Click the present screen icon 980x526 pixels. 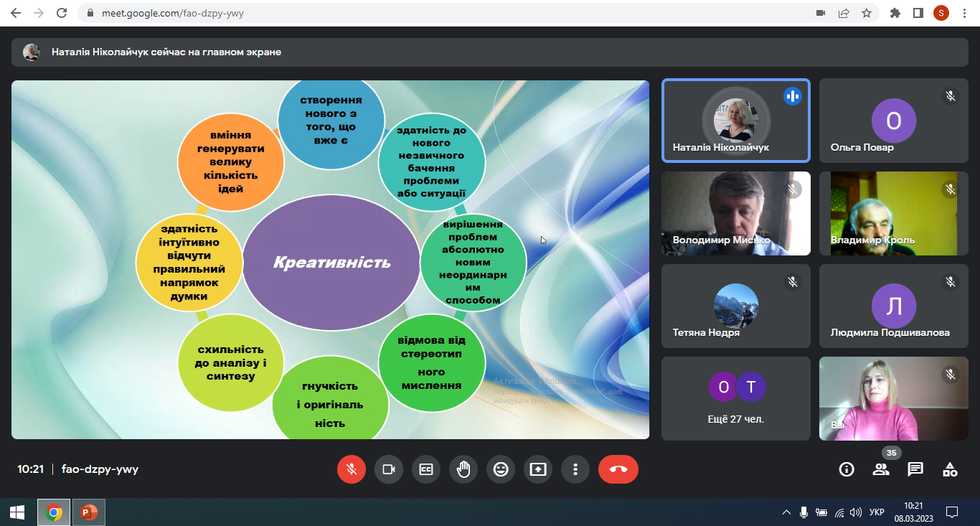click(538, 469)
